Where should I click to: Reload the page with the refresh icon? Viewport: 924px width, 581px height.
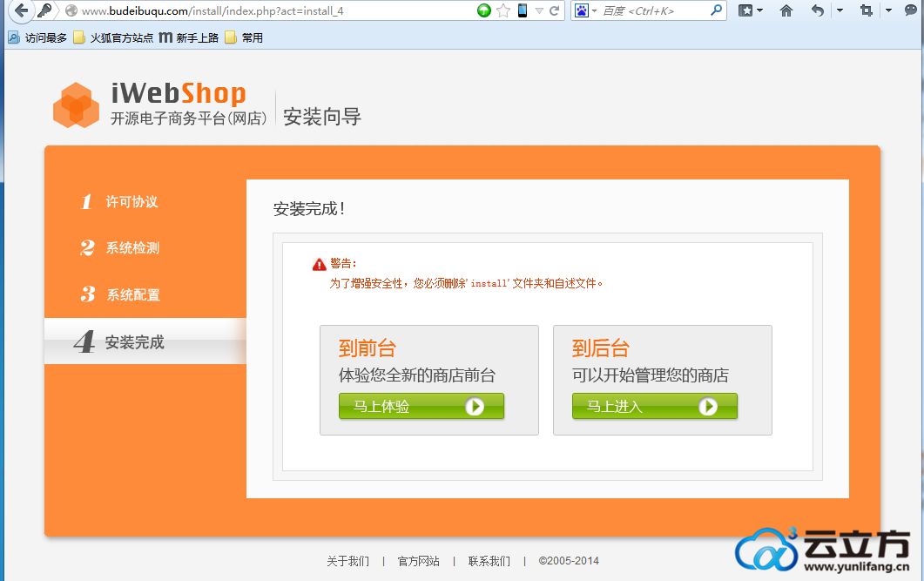point(555,10)
